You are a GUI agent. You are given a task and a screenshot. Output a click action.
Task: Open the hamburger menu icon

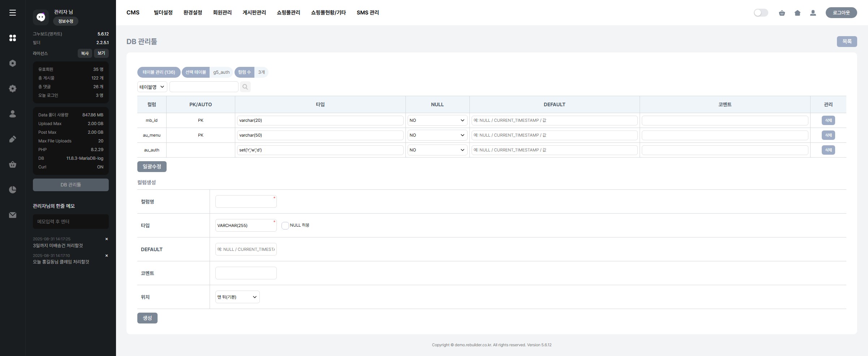point(13,13)
